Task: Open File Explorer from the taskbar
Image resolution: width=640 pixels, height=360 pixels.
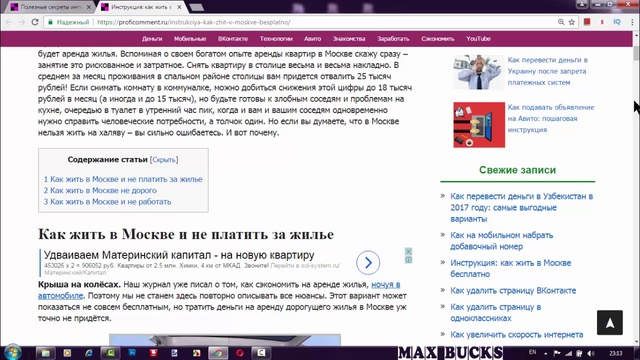Action: pos(45,353)
